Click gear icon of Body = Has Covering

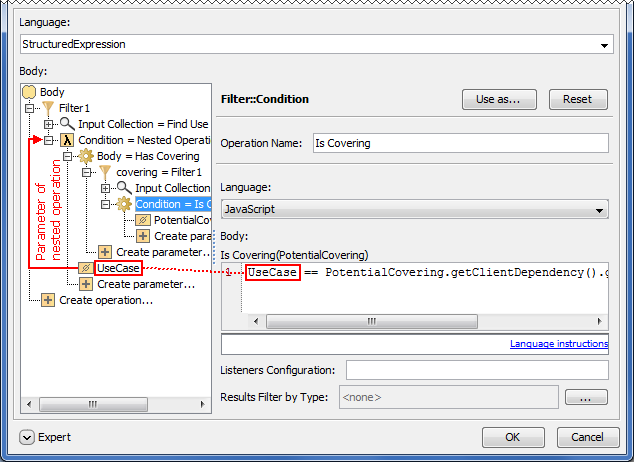(86, 156)
